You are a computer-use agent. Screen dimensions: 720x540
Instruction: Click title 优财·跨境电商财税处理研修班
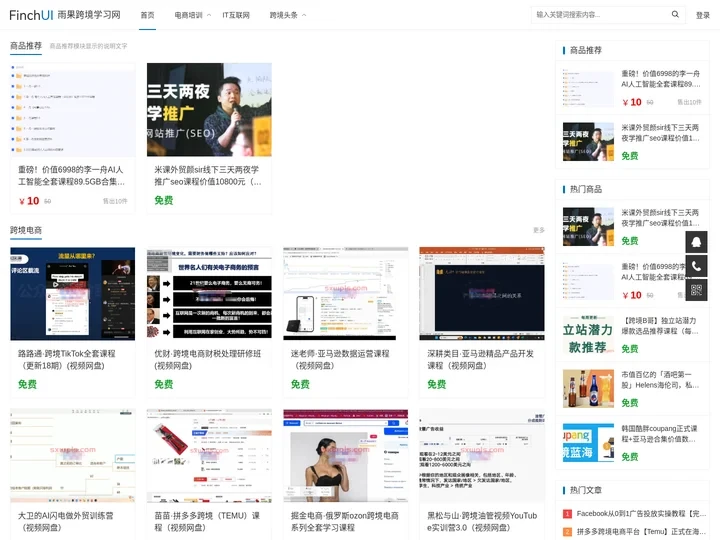click(207, 360)
